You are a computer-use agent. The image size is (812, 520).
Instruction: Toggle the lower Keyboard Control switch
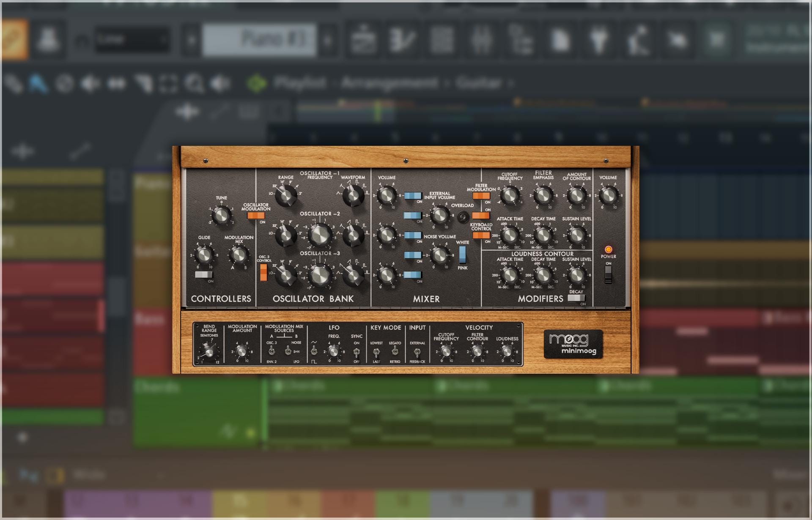pyautogui.click(x=481, y=235)
